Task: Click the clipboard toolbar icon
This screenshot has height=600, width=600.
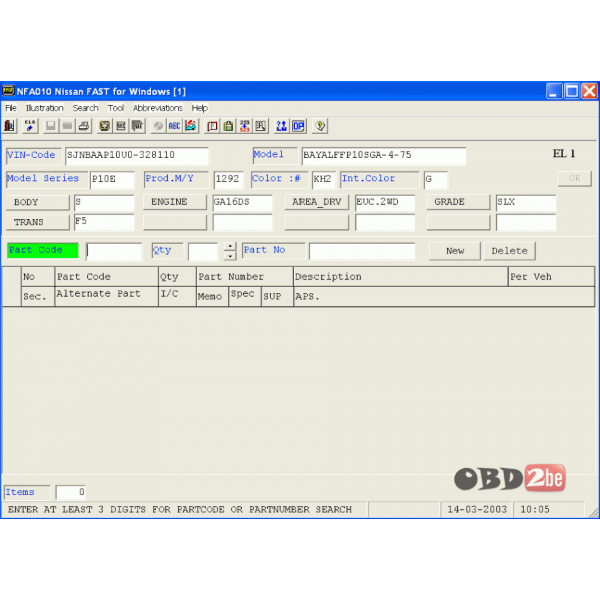Action: coord(228,126)
